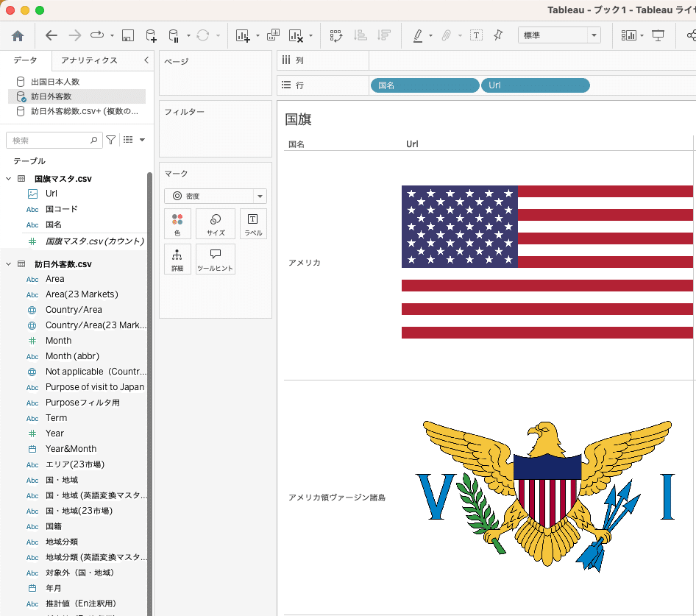The width and height of the screenshot is (696, 616).
Task: Start presentation mode
Action: [658, 35]
